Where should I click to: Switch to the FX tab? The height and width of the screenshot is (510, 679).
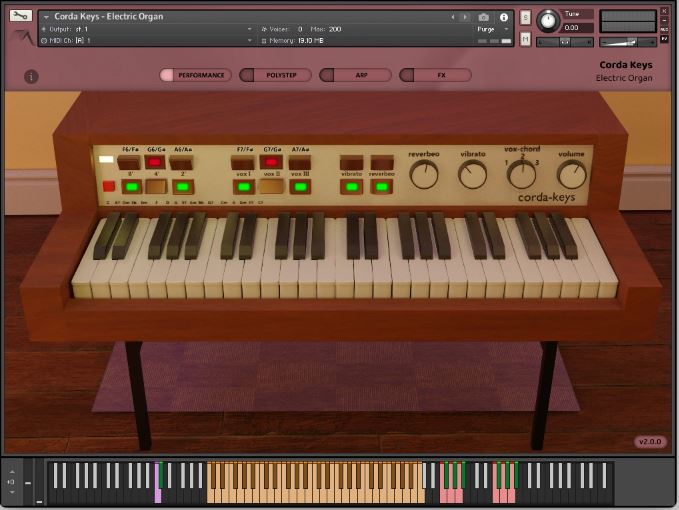tap(436, 75)
